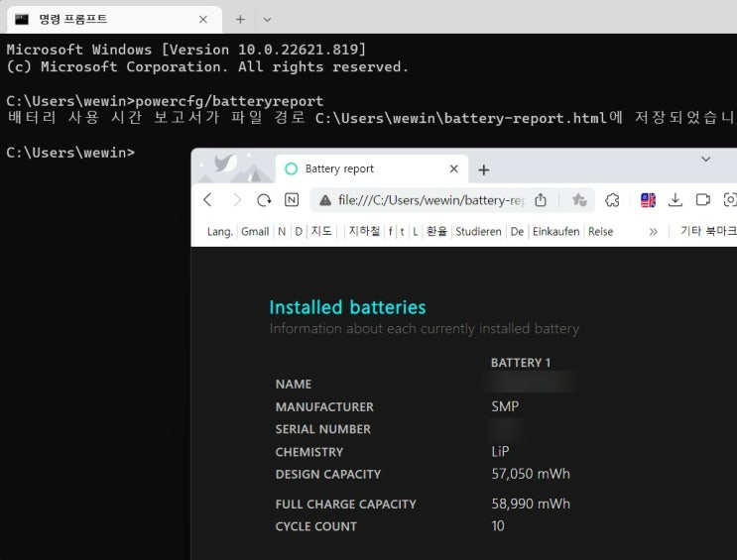This screenshot has width=737, height=560.
Task: Click the DESIGN CAPACITY row label
Action: pyautogui.click(x=328, y=474)
